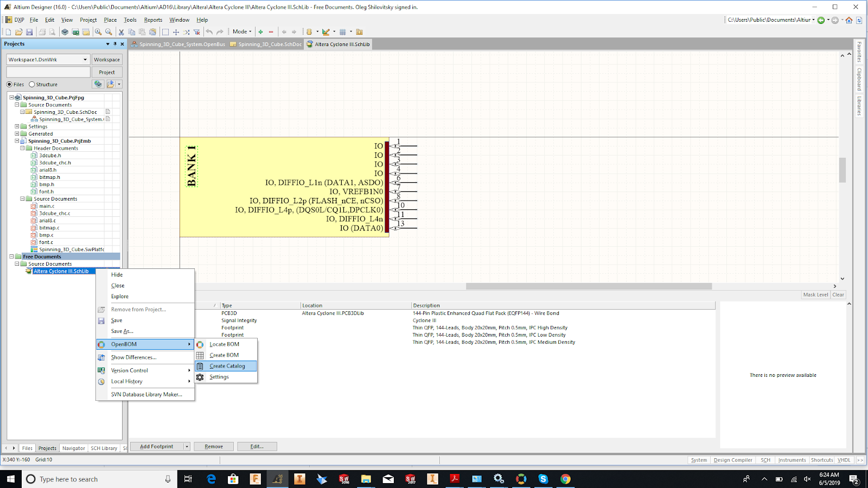Click the Settings gear icon in OpenBOM submenu
This screenshot has height=488, width=868.
200,377
